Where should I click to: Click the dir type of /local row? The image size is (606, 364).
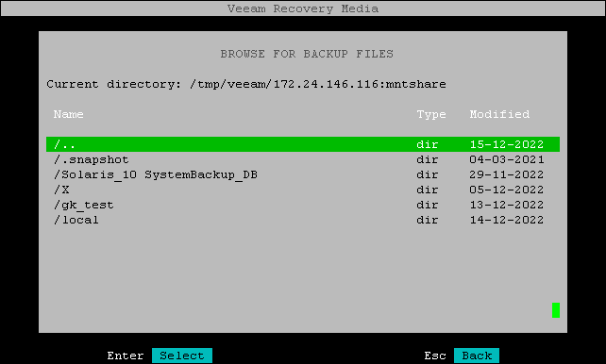[427, 220]
